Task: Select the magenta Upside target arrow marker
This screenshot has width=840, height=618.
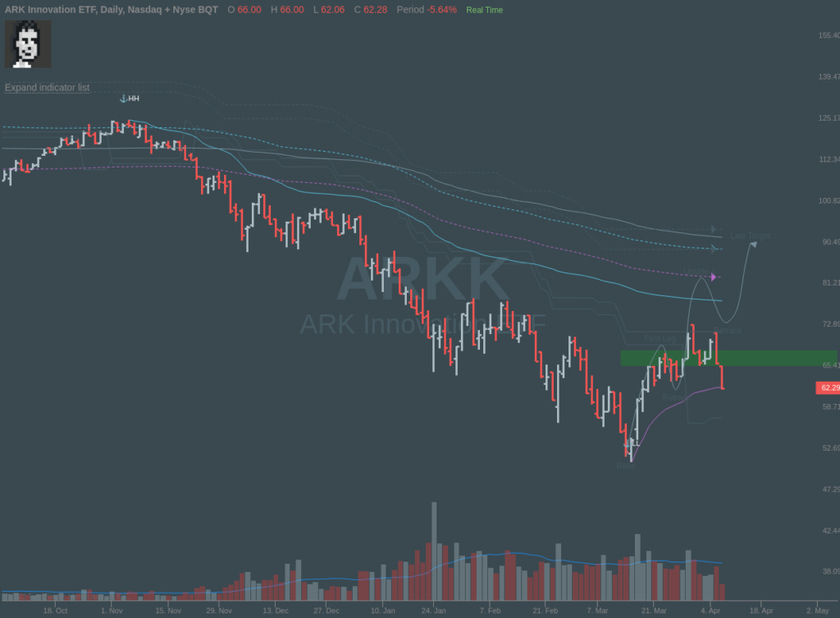Action: pos(713,277)
